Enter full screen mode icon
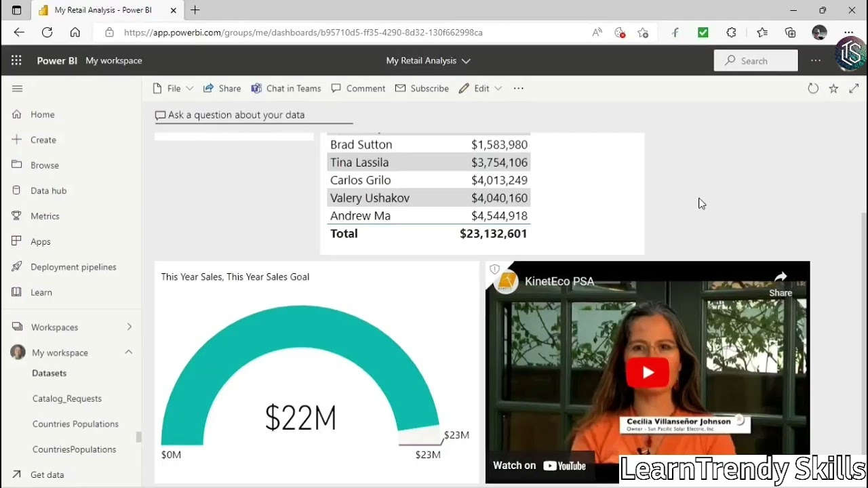 point(854,88)
